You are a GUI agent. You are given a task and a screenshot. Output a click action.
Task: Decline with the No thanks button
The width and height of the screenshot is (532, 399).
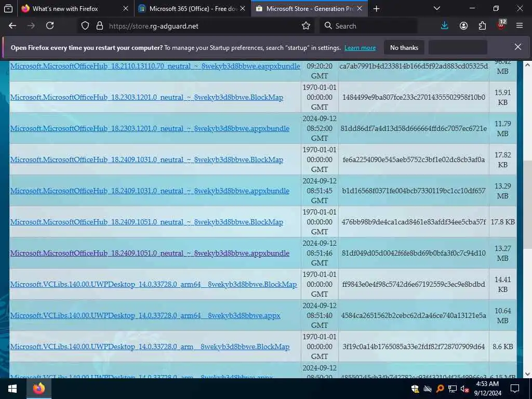click(404, 47)
